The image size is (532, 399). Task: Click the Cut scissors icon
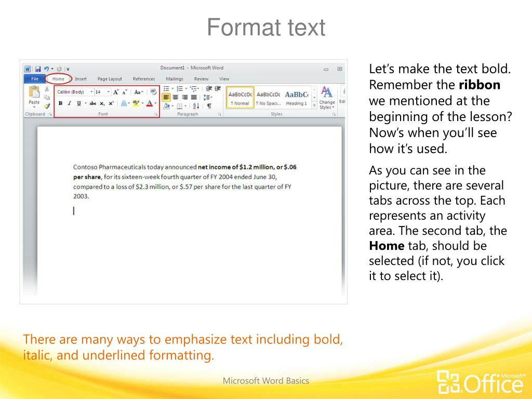[47, 89]
